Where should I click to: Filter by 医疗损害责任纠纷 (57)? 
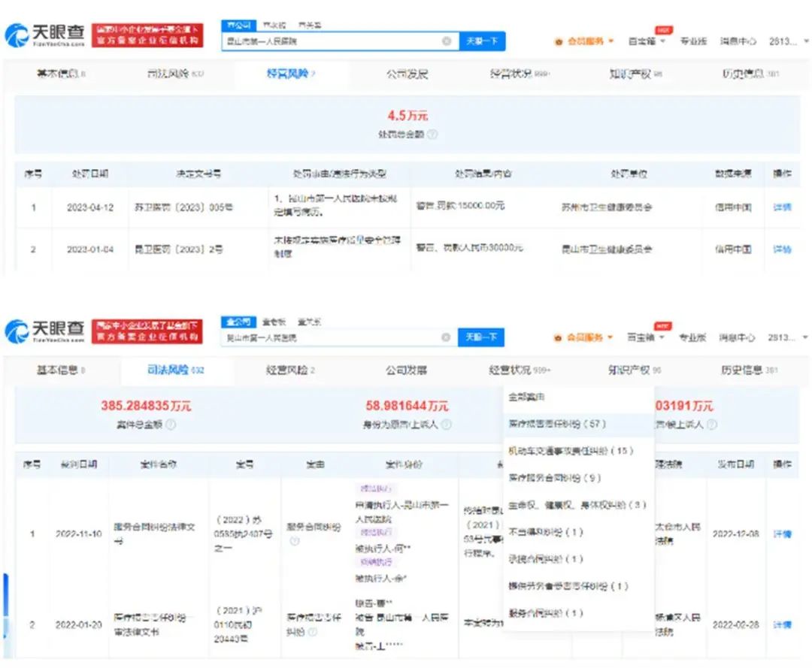click(579, 424)
